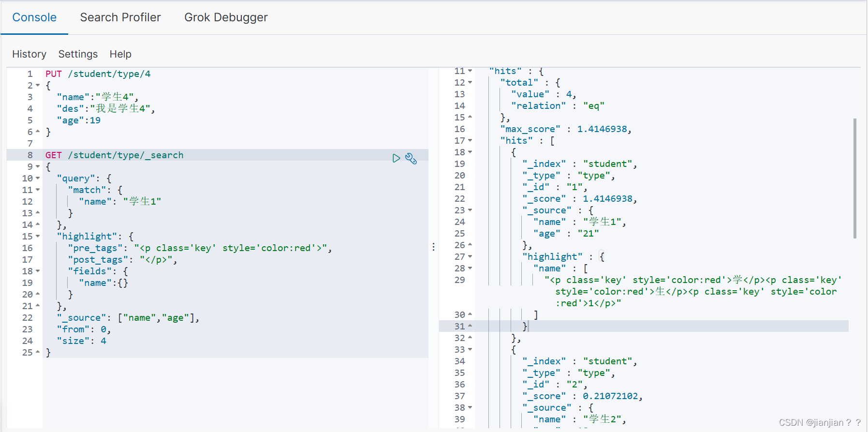This screenshot has height=432, width=868.
Task: Collapse the fields block fold at line 18
Action: tap(38, 271)
